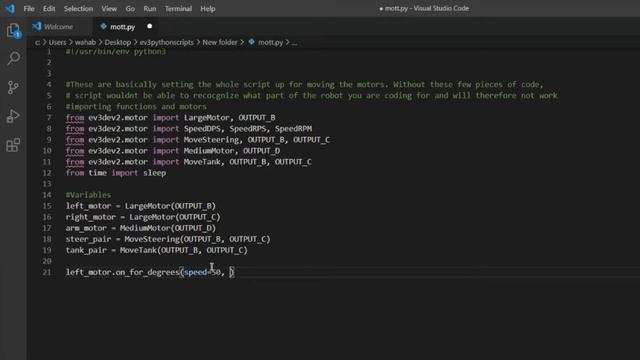Screen dimensions: 640x360
Task: Click the 'speed' parameter on line 21
Action: [x=195, y=272]
